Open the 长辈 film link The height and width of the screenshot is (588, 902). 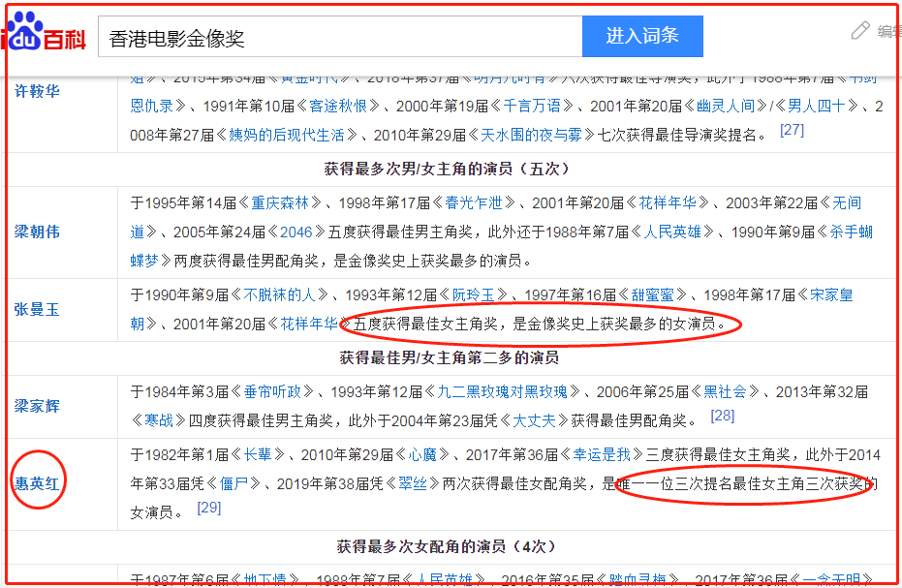258,455
